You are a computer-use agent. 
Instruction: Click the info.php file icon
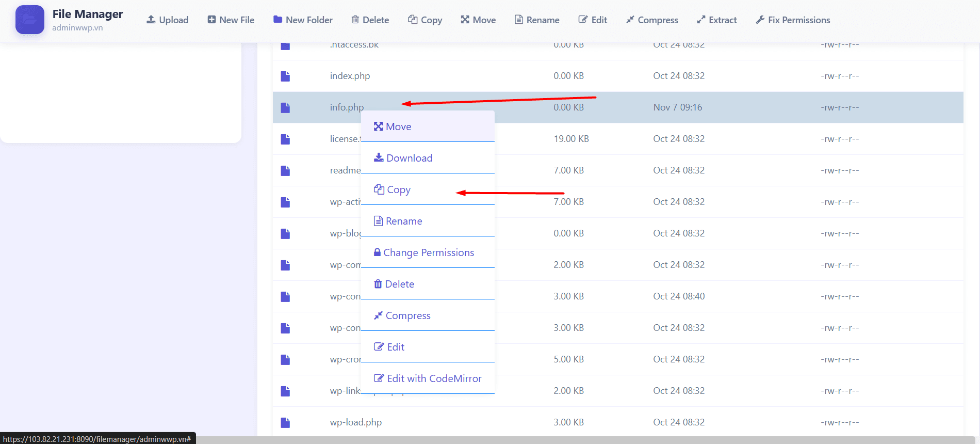pyautogui.click(x=285, y=108)
